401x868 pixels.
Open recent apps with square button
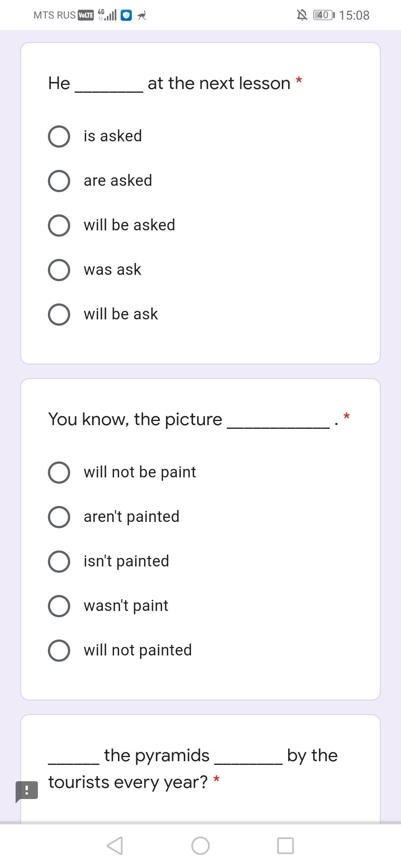pos(286,846)
